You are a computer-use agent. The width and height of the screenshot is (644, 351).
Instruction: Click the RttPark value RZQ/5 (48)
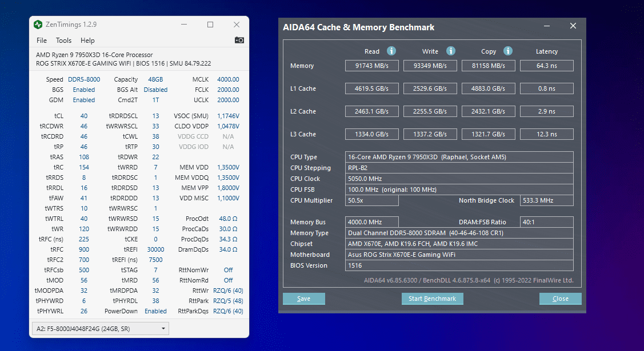click(228, 301)
